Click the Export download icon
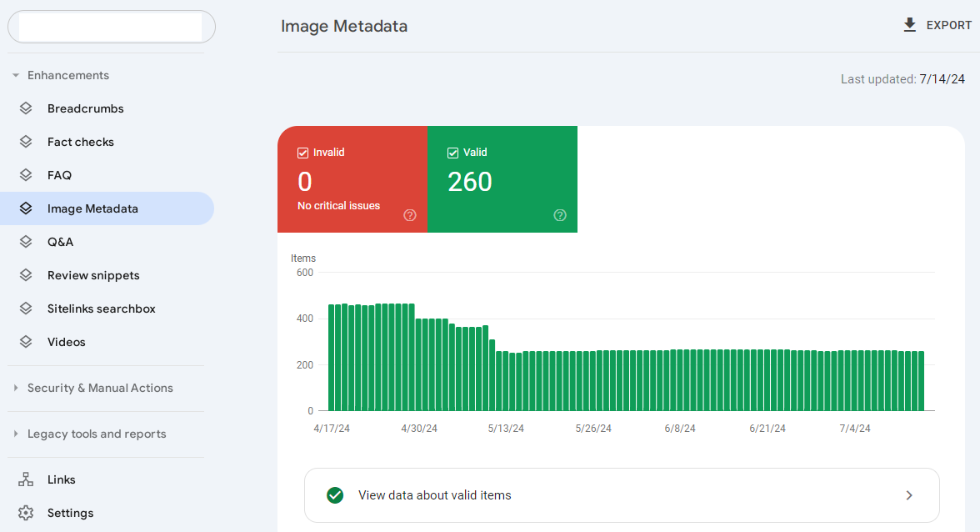 pos(910,25)
